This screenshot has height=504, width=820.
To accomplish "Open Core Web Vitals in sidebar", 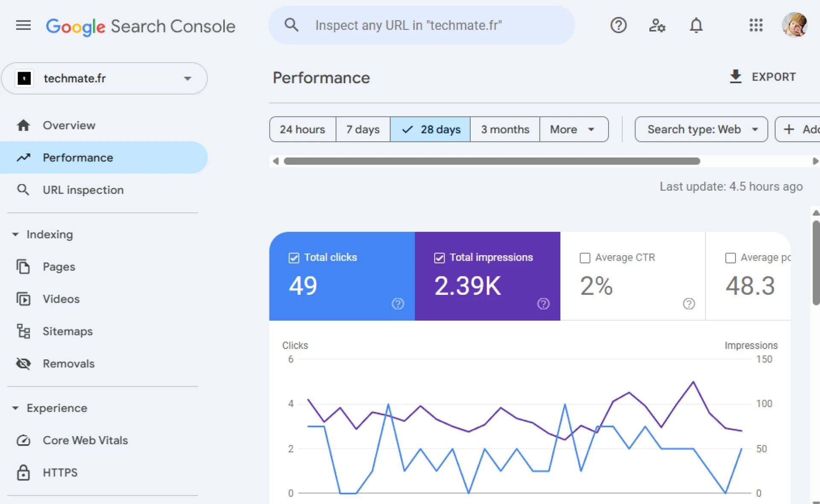I will [x=85, y=440].
